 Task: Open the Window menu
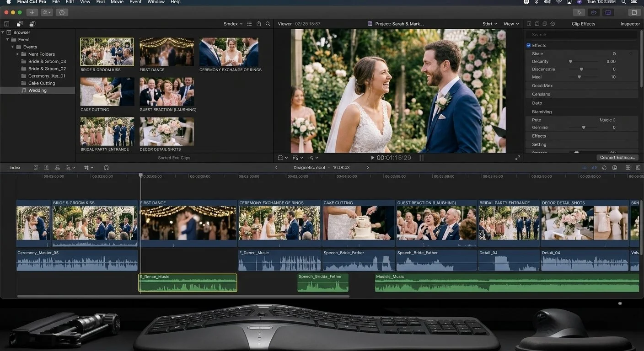point(156,2)
